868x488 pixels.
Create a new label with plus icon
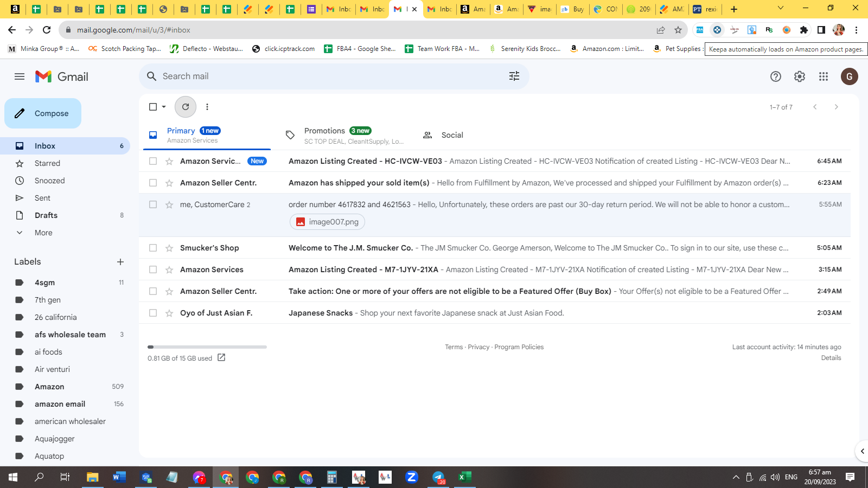click(x=120, y=262)
